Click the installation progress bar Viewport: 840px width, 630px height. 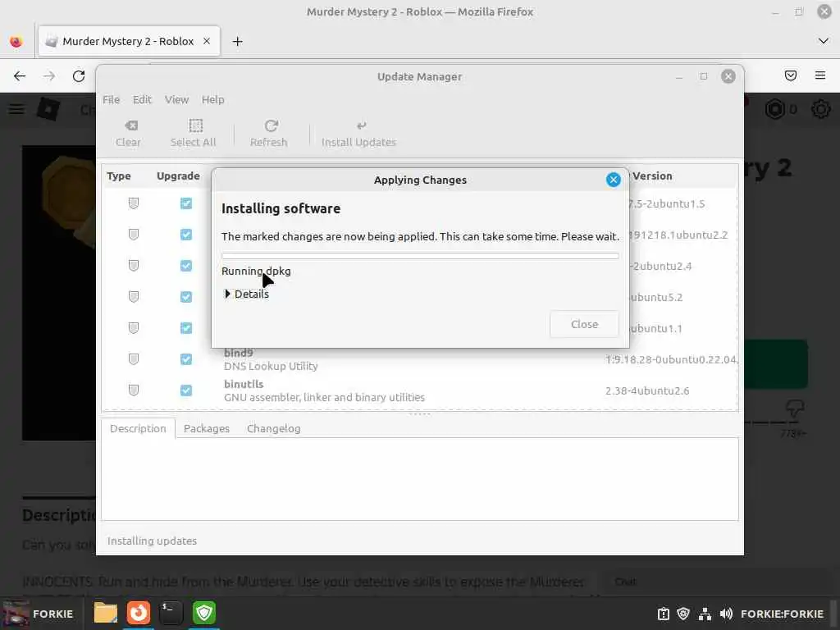420,256
